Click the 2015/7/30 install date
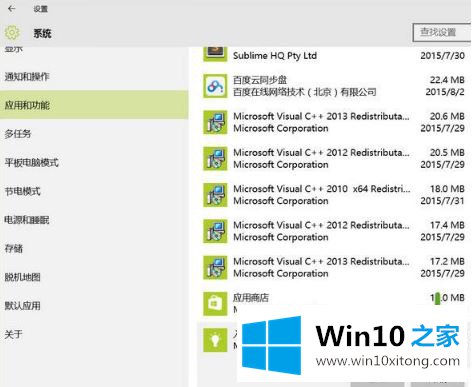The image size is (472, 387). tap(442, 56)
